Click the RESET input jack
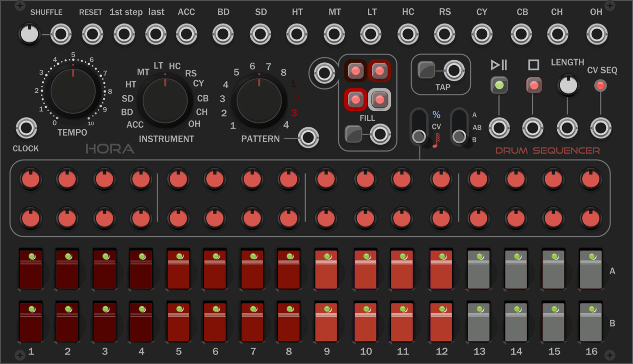This screenshot has height=364, width=633. point(93,34)
